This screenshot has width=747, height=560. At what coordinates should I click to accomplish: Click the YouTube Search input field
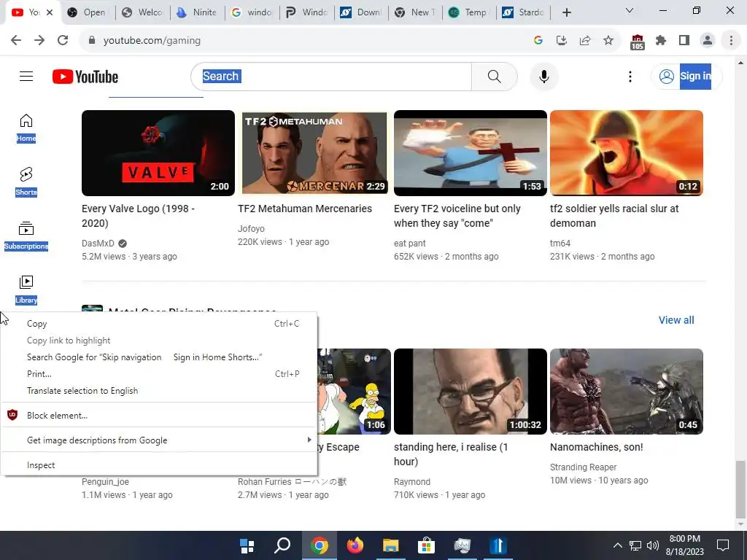[331, 76]
